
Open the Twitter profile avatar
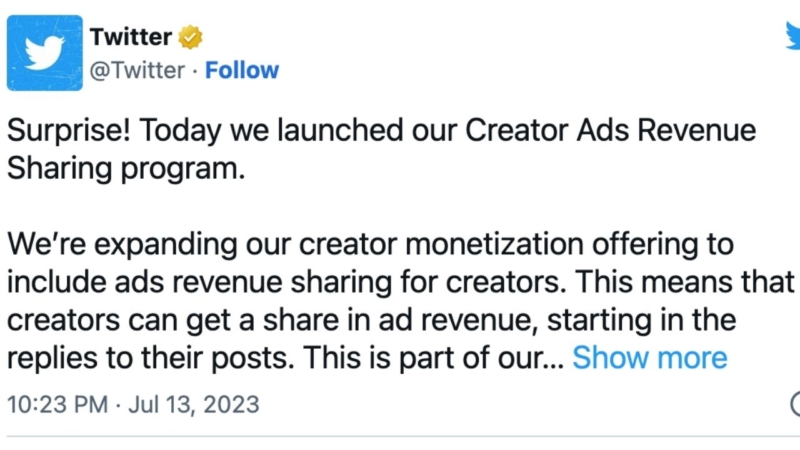(x=44, y=53)
